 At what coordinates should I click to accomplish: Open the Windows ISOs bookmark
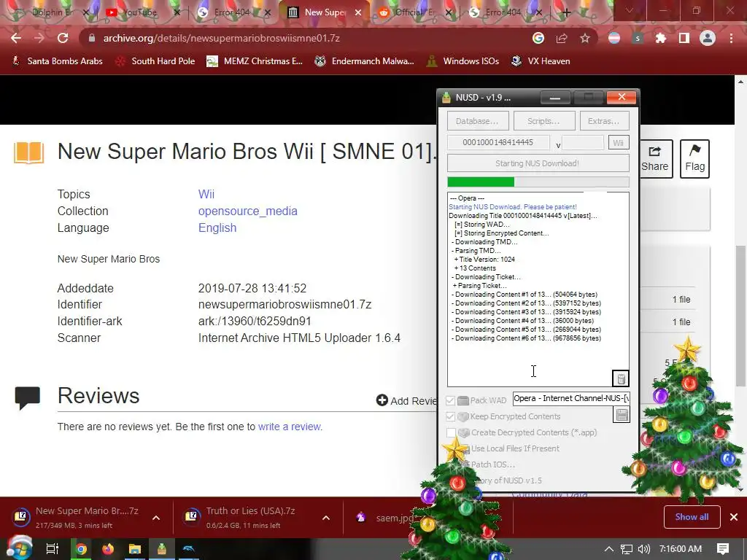point(462,61)
